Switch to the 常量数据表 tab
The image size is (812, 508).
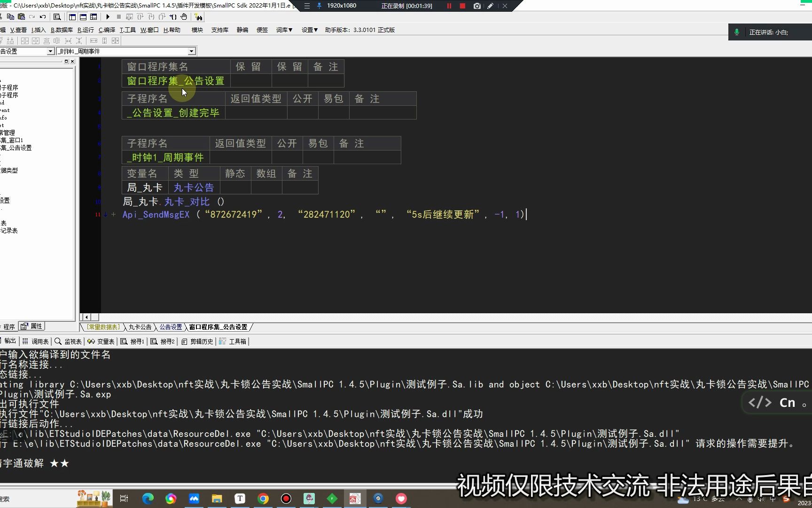pos(103,327)
